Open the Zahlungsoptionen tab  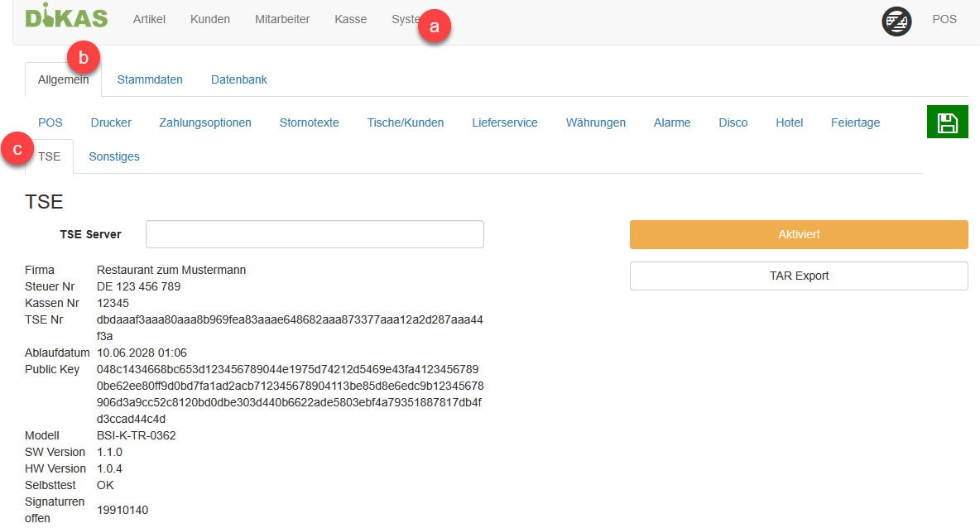205,122
